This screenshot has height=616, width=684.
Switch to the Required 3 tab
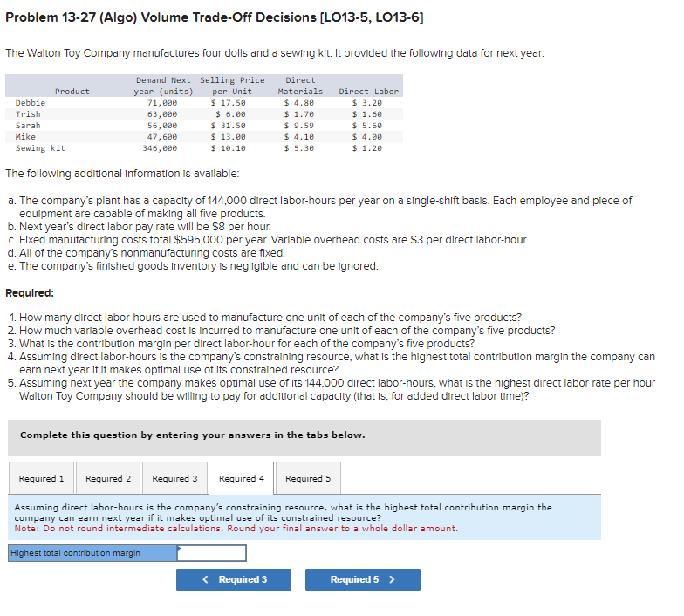coord(174,478)
